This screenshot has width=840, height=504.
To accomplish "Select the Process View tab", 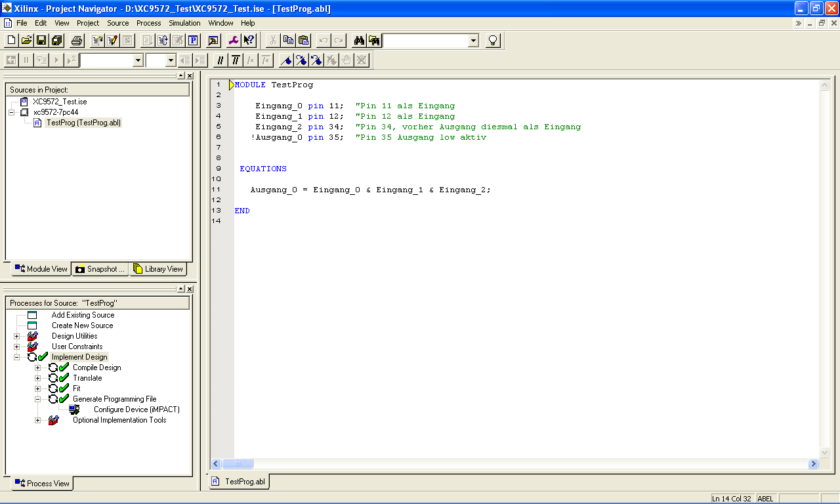I will coord(42,484).
